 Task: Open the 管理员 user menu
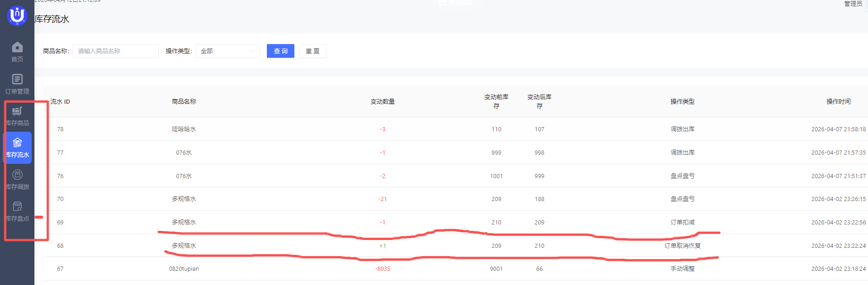pos(853,4)
